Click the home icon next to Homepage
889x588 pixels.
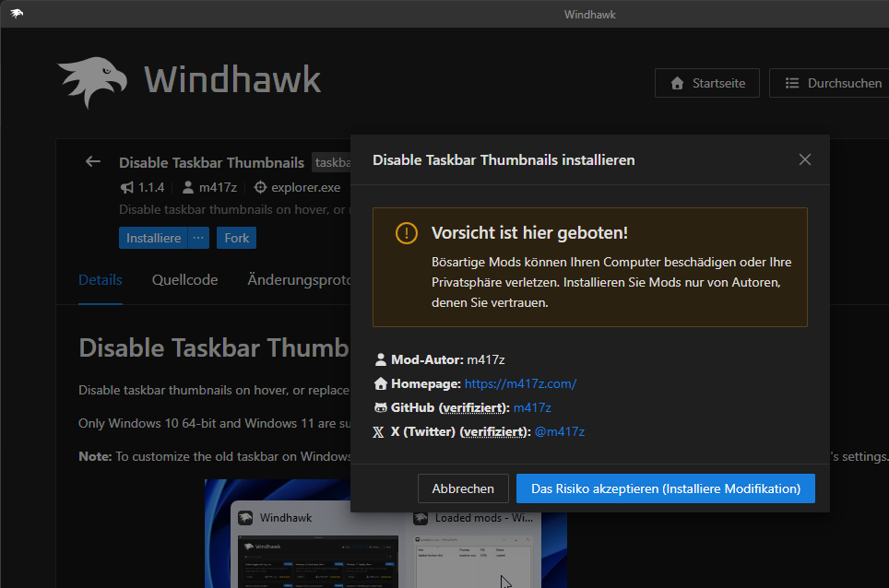[378, 383]
